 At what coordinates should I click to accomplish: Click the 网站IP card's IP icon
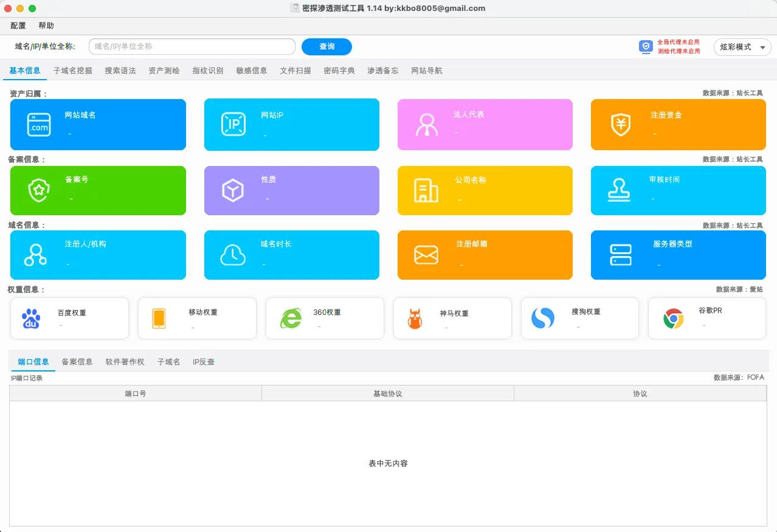click(x=233, y=125)
